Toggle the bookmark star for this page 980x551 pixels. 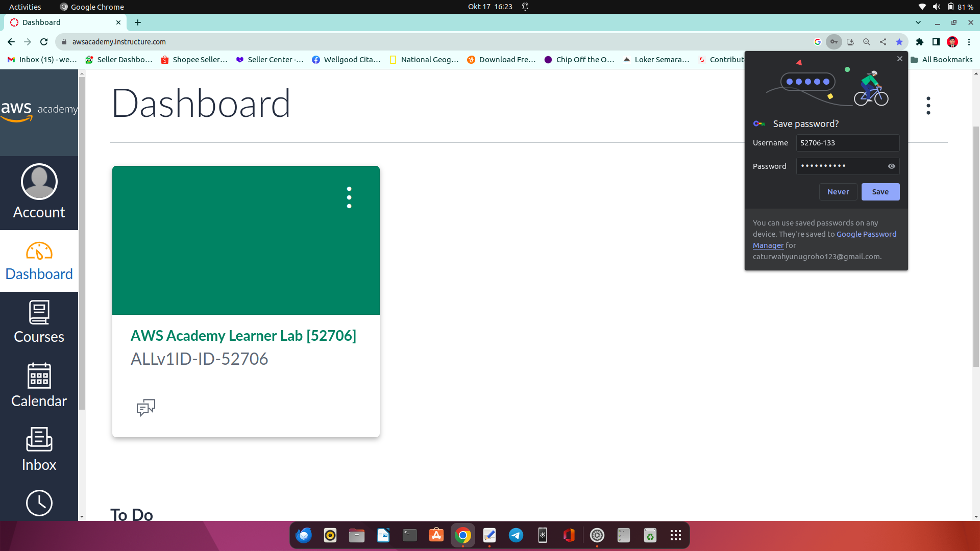(x=899, y=42)
